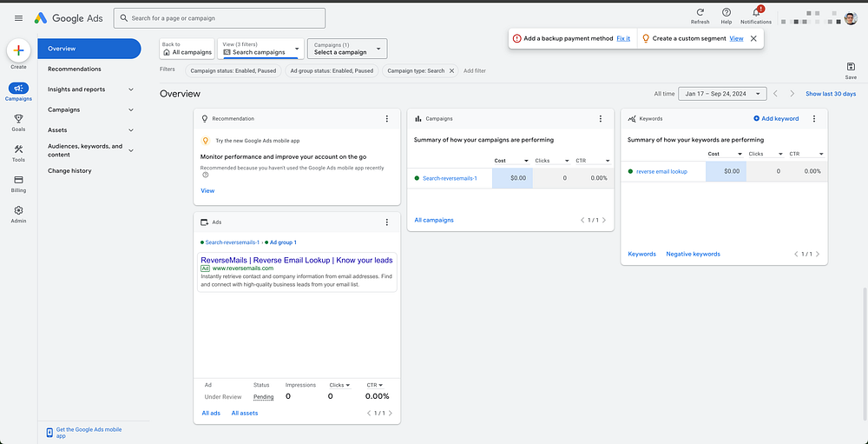Click All ads link
868x444 pixels.
(x=211, y=413)
